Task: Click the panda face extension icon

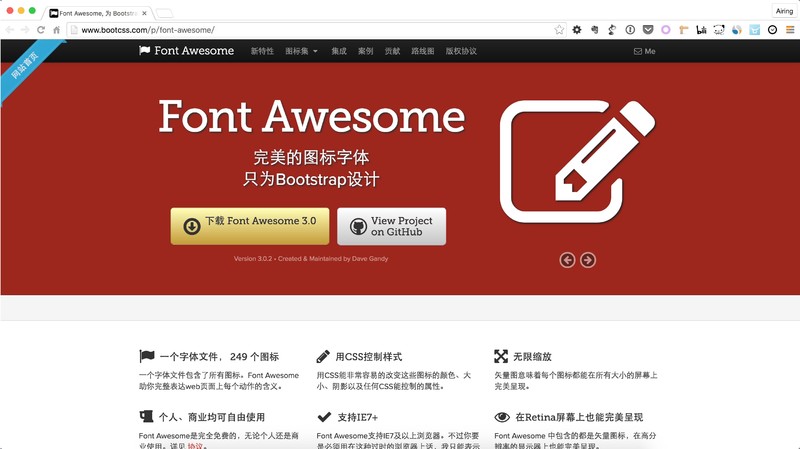Action: coord(719,30)
